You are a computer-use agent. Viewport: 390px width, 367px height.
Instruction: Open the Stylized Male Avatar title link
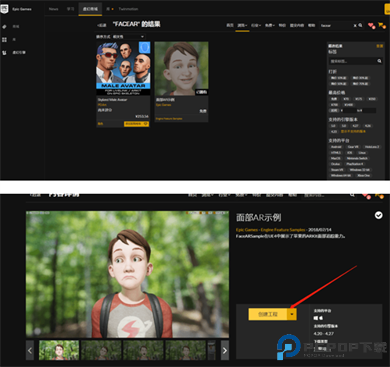click(x=112, y=100)
